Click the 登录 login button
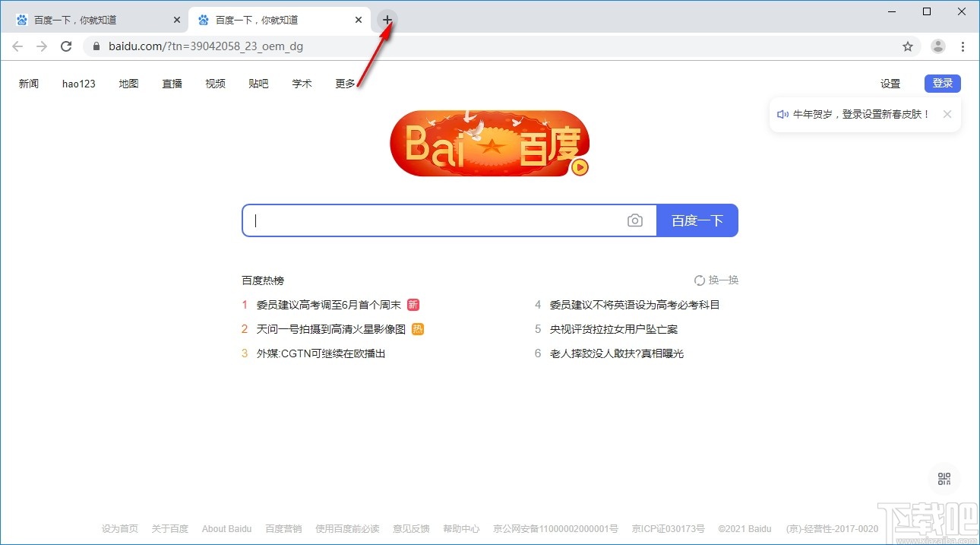 pyautogui.click(x=942, y=84)
